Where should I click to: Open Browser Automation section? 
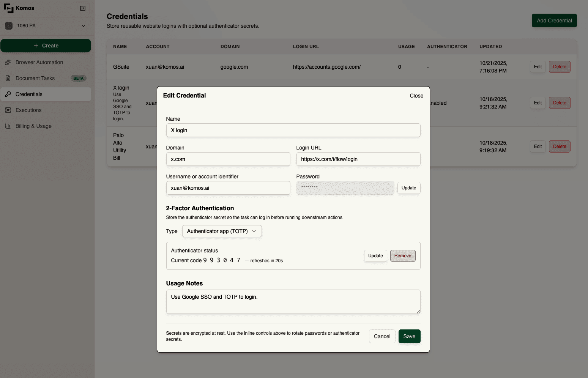(x=39, y=62)
